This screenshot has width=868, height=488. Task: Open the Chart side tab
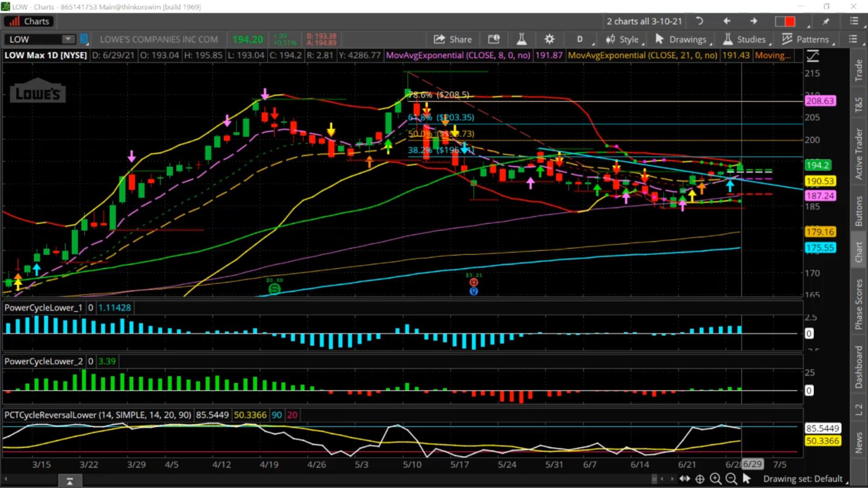858,252
